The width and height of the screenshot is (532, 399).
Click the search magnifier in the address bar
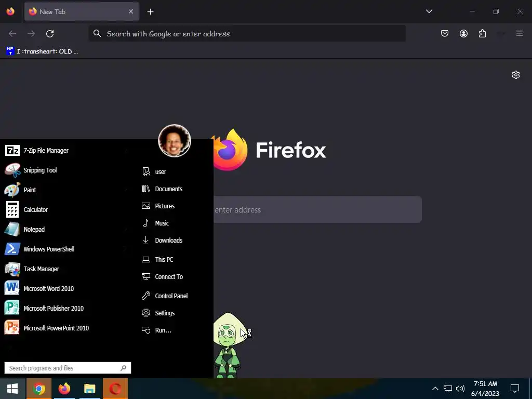pyautogui.click(x=97, y=33)
